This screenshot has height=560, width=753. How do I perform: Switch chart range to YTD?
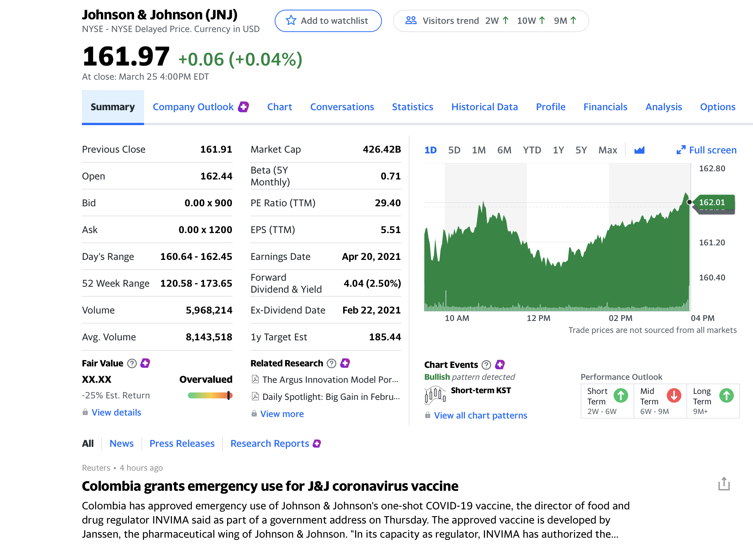pyautogui.click(x=532, y=150)
